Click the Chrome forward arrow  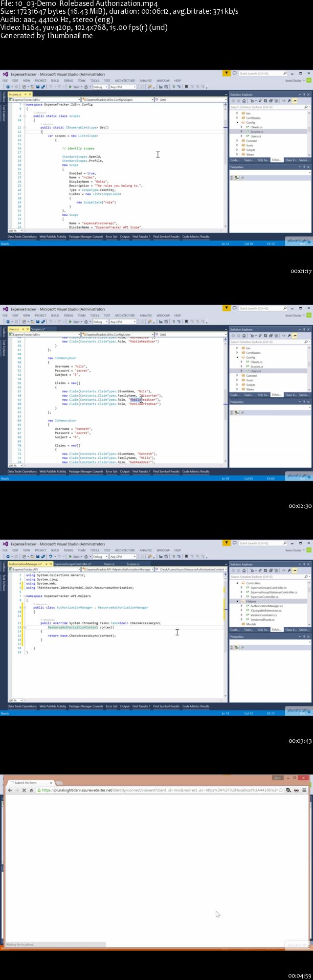coord(17,790)
